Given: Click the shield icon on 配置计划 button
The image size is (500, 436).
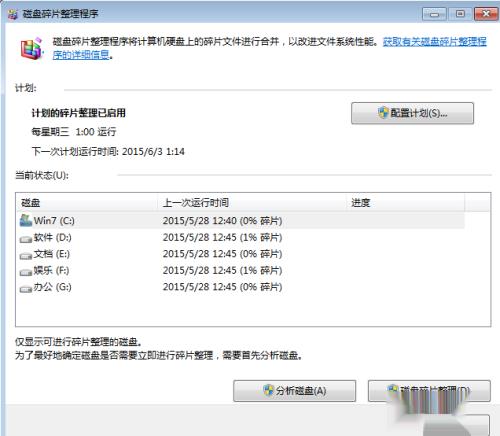Looking at the screenshot, I should click(x=384, y=113).
